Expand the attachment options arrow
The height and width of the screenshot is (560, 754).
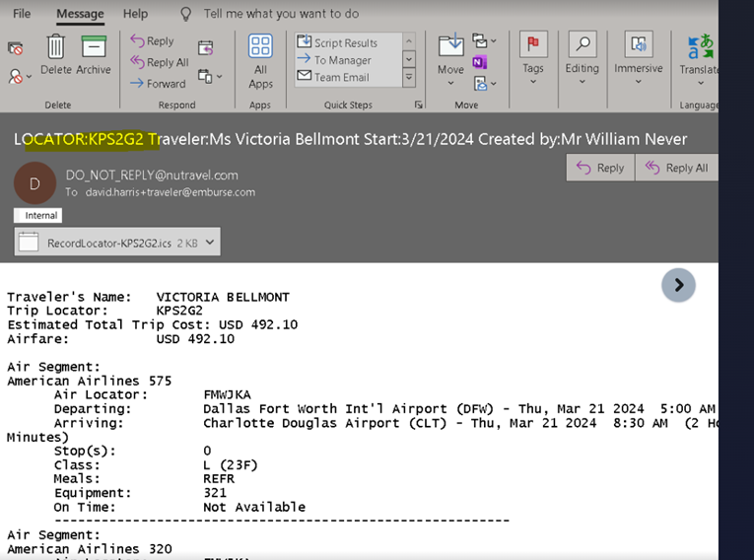(x=210, y=242)
